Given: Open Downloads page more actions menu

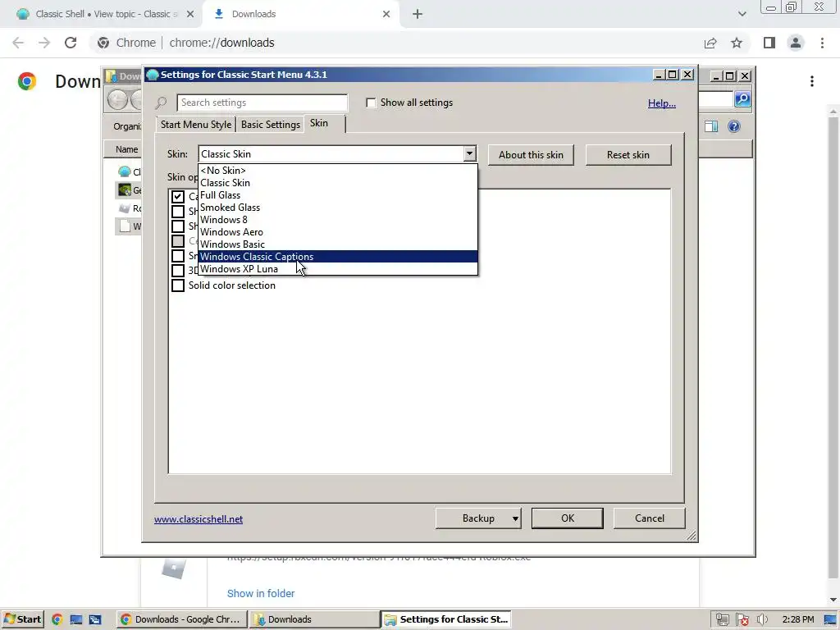Looking at the screenshot, I should (x=812, y=81).
